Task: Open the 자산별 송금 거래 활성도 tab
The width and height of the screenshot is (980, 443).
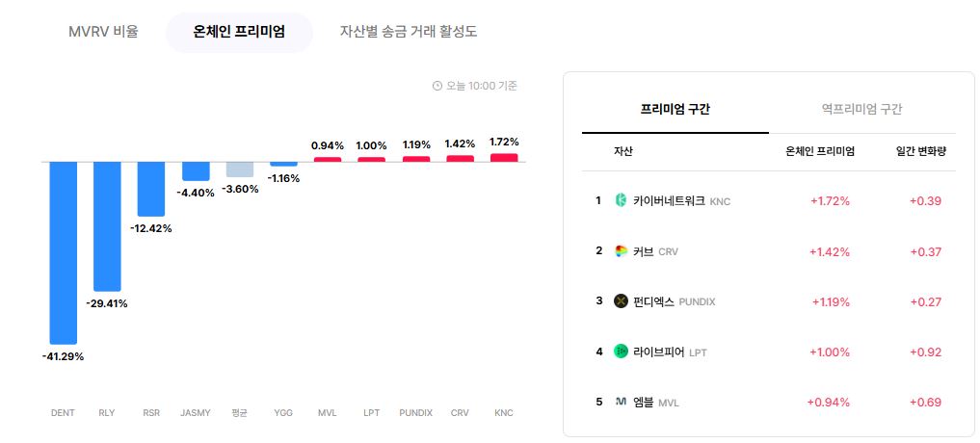Action: 409,32
